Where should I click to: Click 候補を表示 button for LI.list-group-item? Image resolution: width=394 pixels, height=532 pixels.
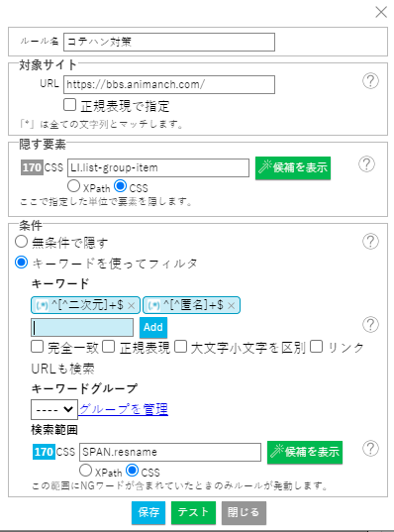293,168
